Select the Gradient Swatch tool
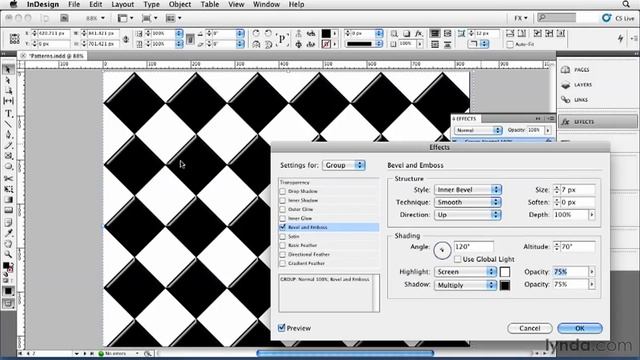The height and width of the screenshot is (360, 640). pyautogui.click(x=8, y=200)
